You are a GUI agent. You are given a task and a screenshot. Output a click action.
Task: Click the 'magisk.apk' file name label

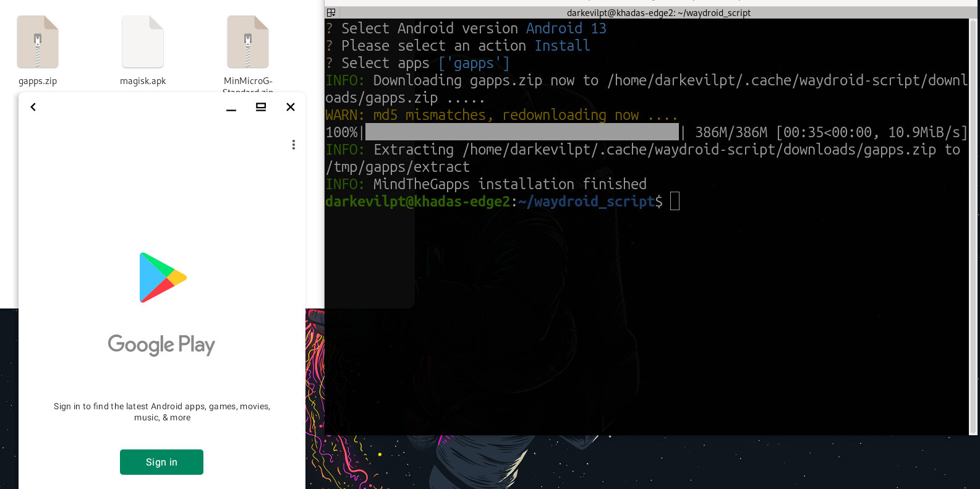point(143,81)
